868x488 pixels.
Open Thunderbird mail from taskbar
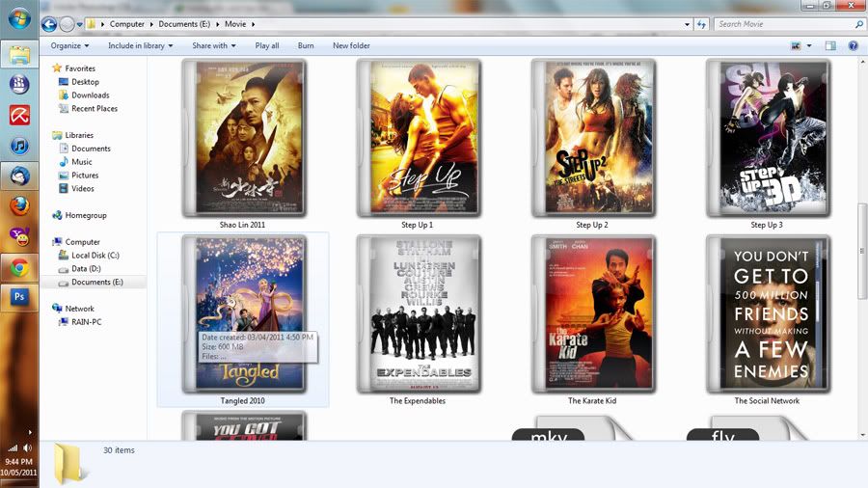19,176
